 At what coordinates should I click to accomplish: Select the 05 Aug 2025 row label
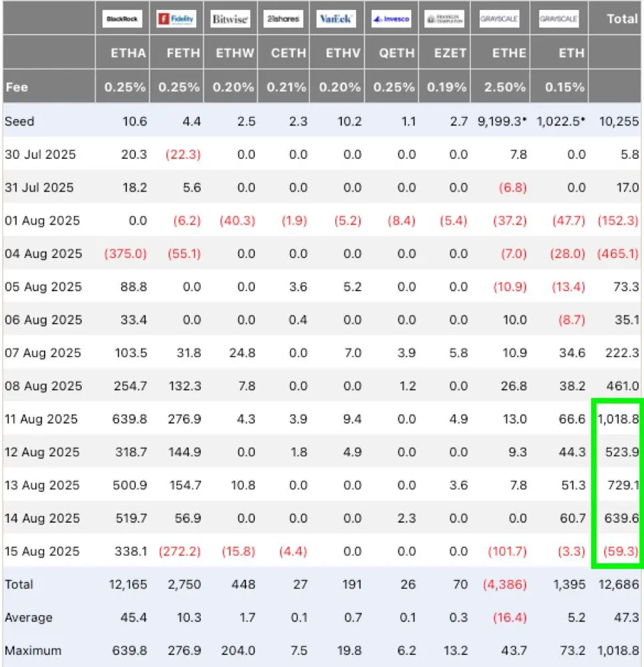pos(43,287)
